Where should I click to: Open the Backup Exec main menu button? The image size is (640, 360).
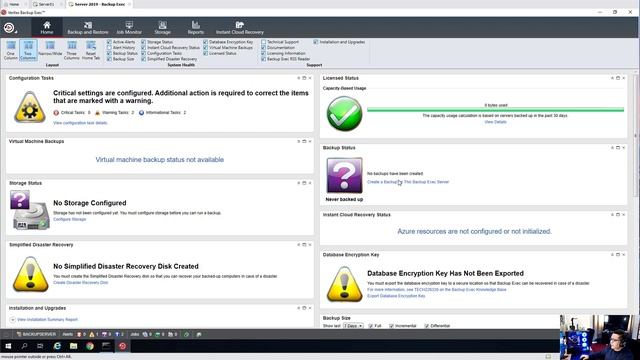(x=10, y=28)
